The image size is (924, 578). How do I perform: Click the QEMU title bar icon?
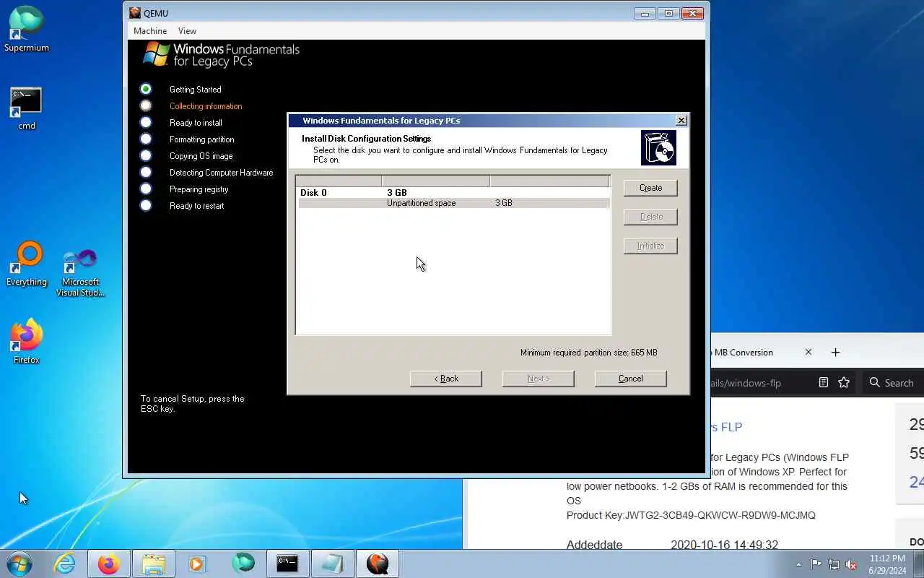(135, 13)
